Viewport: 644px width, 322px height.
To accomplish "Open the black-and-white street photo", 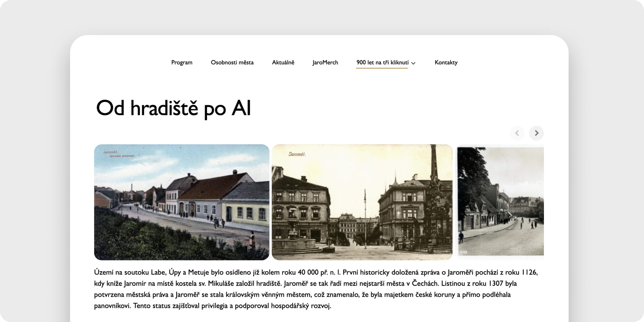I will click(x=501, y=202).
